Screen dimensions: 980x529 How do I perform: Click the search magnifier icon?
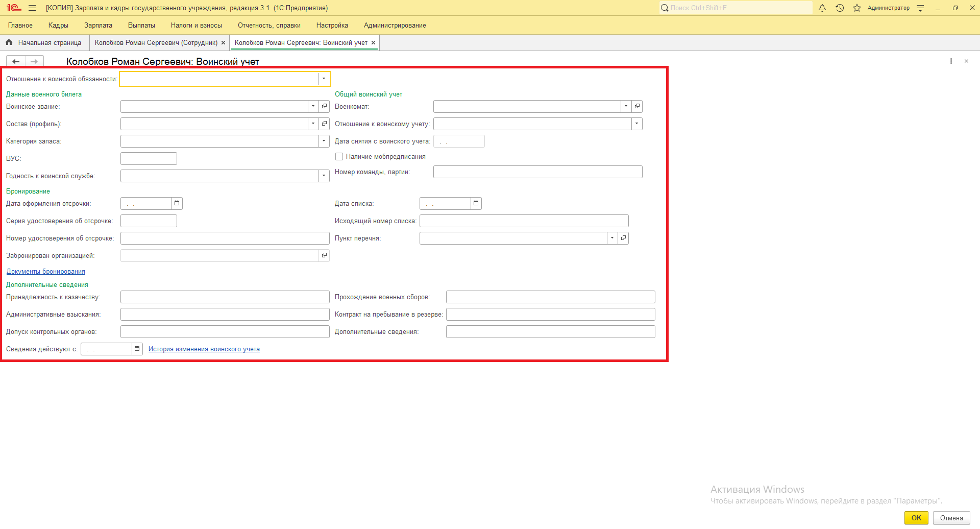(x=665, y=8)
